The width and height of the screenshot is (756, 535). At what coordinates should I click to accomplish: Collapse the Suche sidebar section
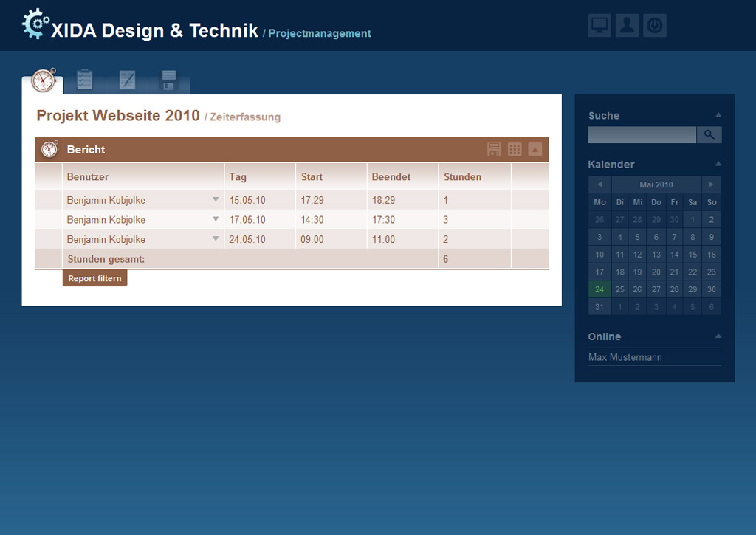pos(718,115)
